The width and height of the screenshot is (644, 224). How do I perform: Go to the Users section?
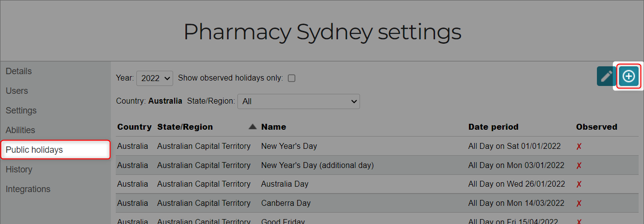click(x=17, y=91)
